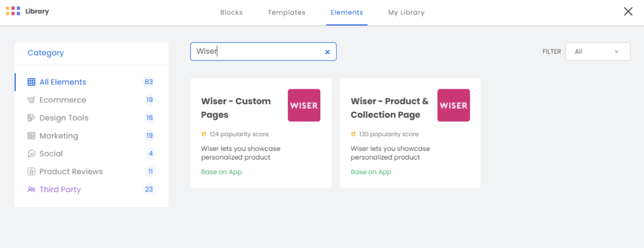Click the 11 count badge for Product Reviews

coord(150,171)
